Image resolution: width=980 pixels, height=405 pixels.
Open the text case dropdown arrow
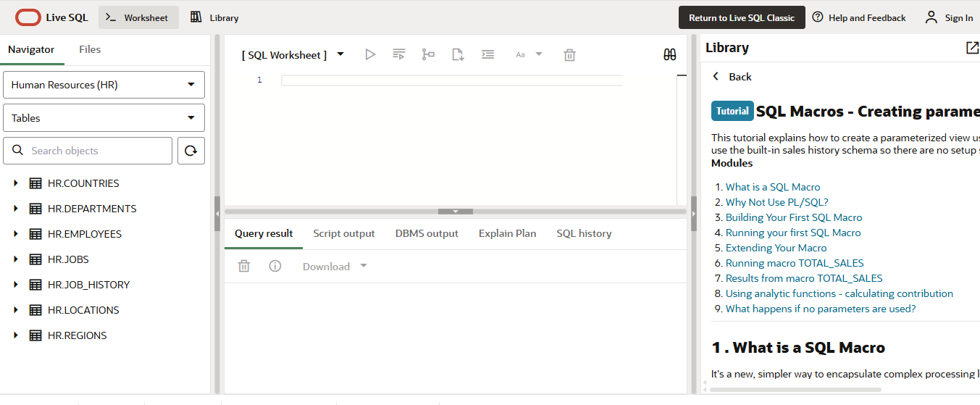click(x=539, y=54)
